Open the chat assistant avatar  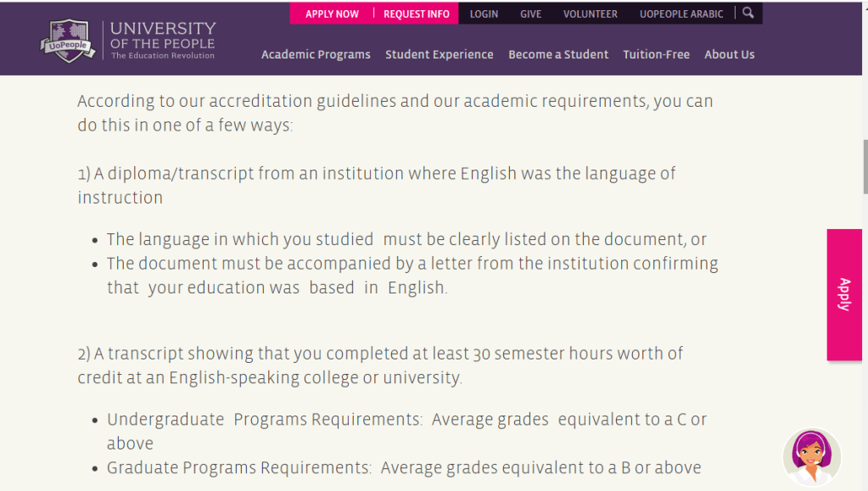coord(811,457)
